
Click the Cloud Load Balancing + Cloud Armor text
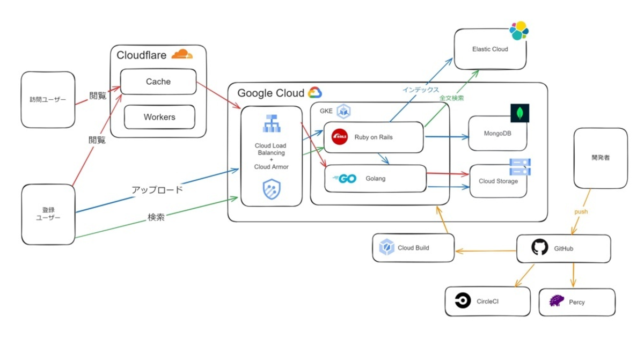pos(272,156)
